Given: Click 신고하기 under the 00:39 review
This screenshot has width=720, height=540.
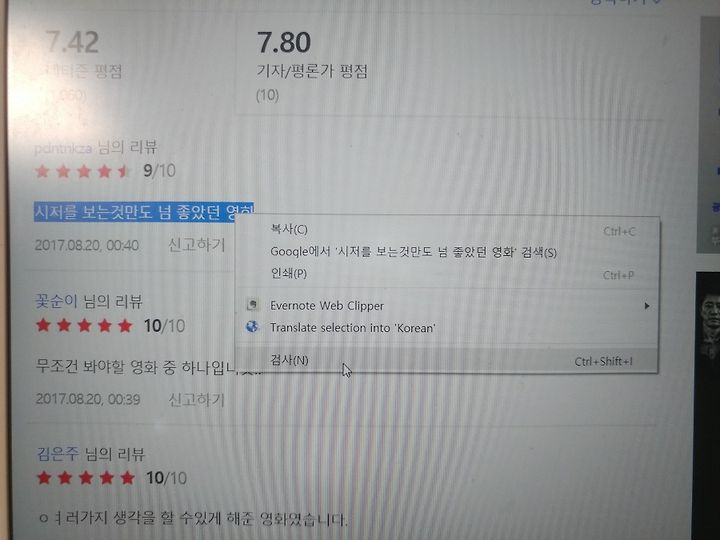Looking at the screenshot, I should tap(197, 399).
